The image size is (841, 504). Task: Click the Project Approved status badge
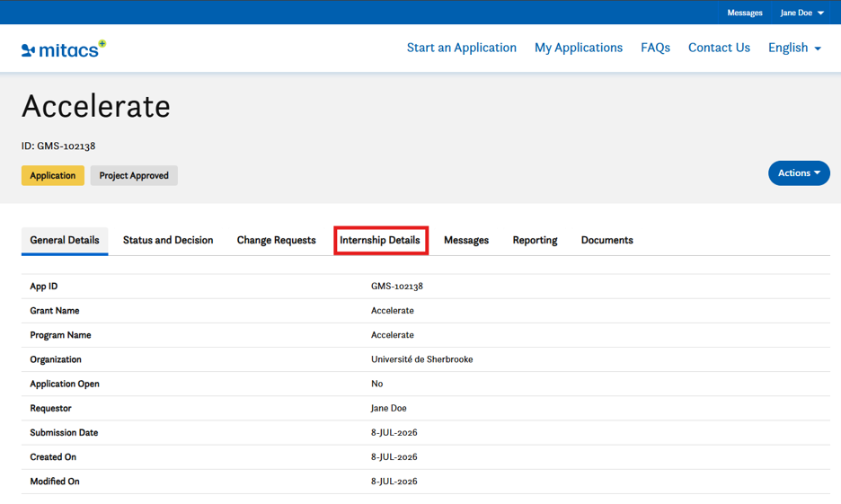134,176
